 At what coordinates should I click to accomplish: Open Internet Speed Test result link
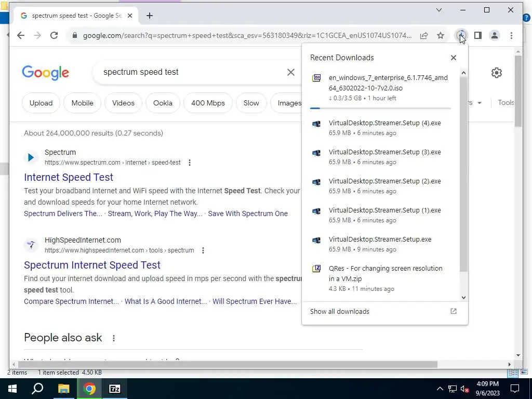pos(69,177)
